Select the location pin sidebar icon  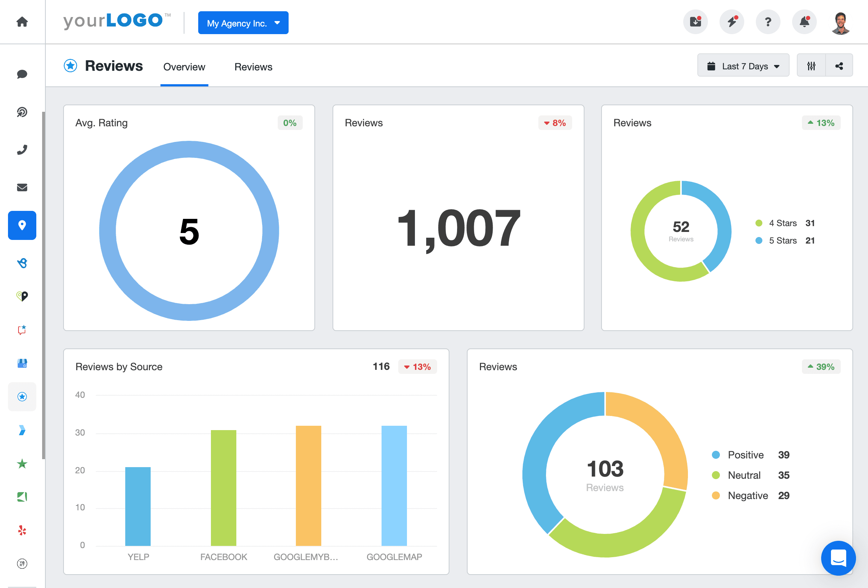click(x=22, y=225)
